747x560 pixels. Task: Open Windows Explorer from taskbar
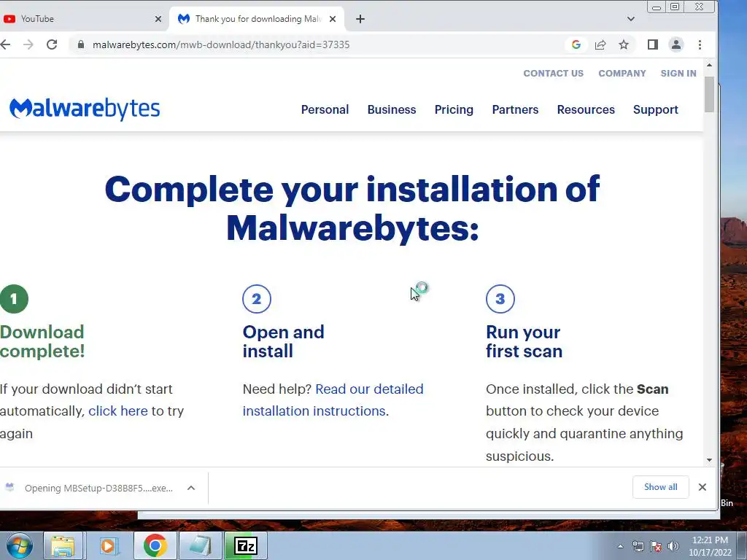[63, 545]
